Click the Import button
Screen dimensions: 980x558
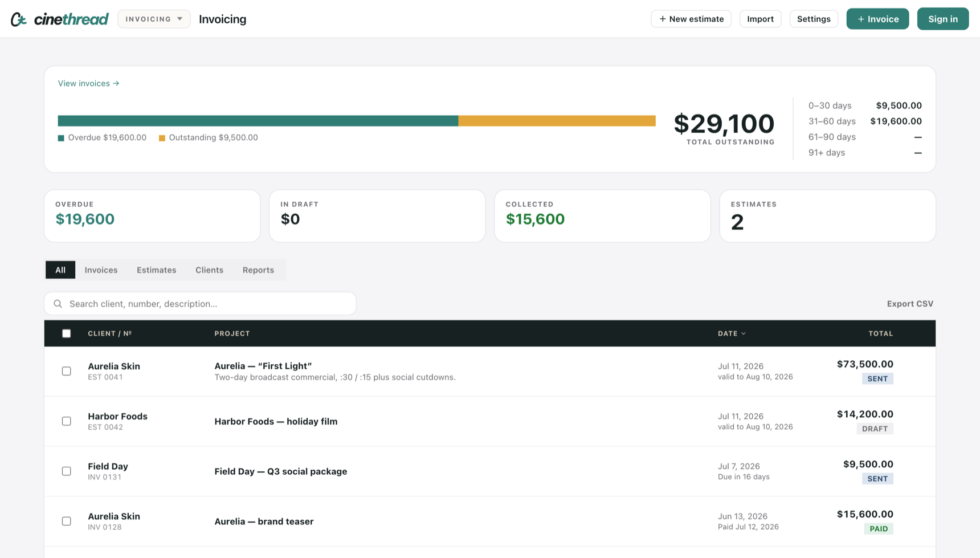coord(760,19)
